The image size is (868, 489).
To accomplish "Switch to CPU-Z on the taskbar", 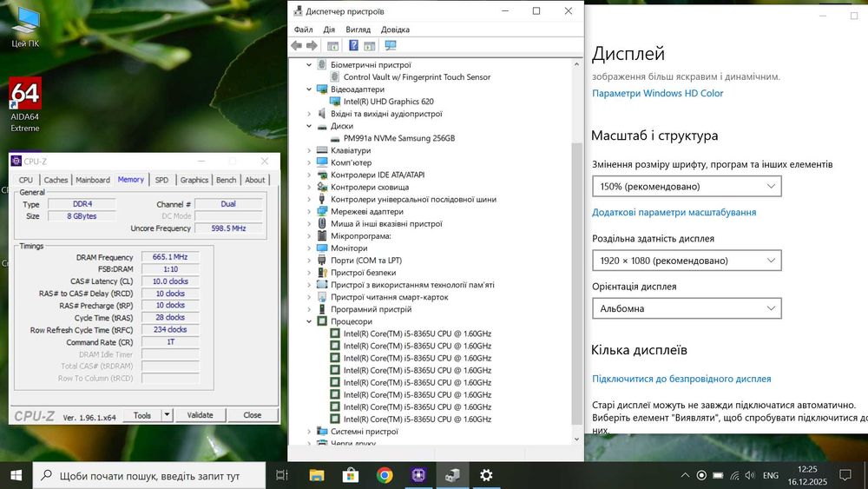I will (x=418, y=475).
